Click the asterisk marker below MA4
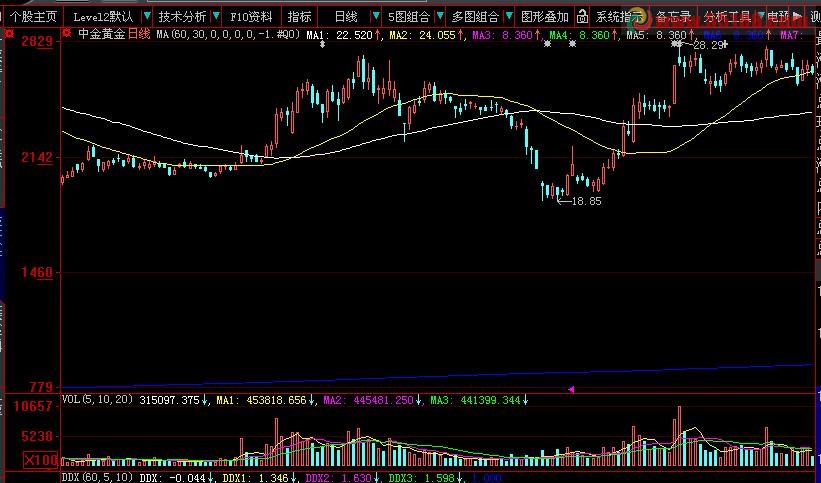Viewport: 821px width, 483px height. point(547,46)
